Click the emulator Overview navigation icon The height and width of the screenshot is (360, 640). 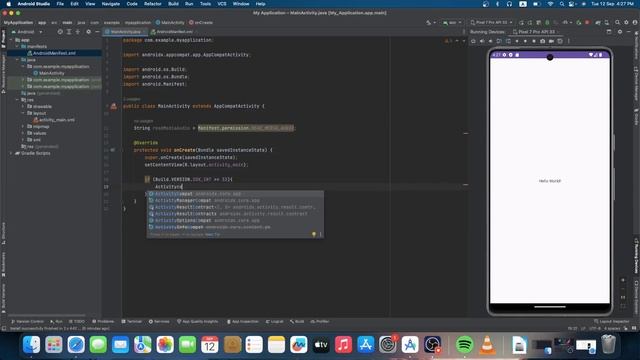(534, 41)
